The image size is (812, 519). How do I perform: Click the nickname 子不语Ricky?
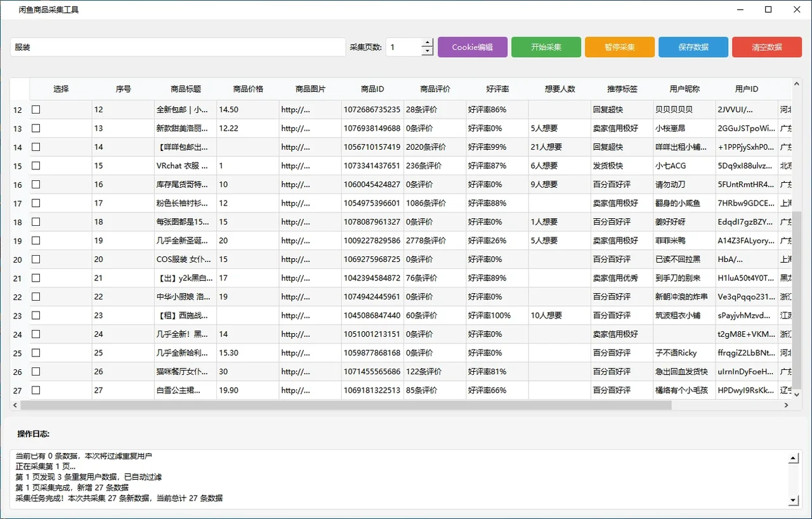click(x=684, y=353)
